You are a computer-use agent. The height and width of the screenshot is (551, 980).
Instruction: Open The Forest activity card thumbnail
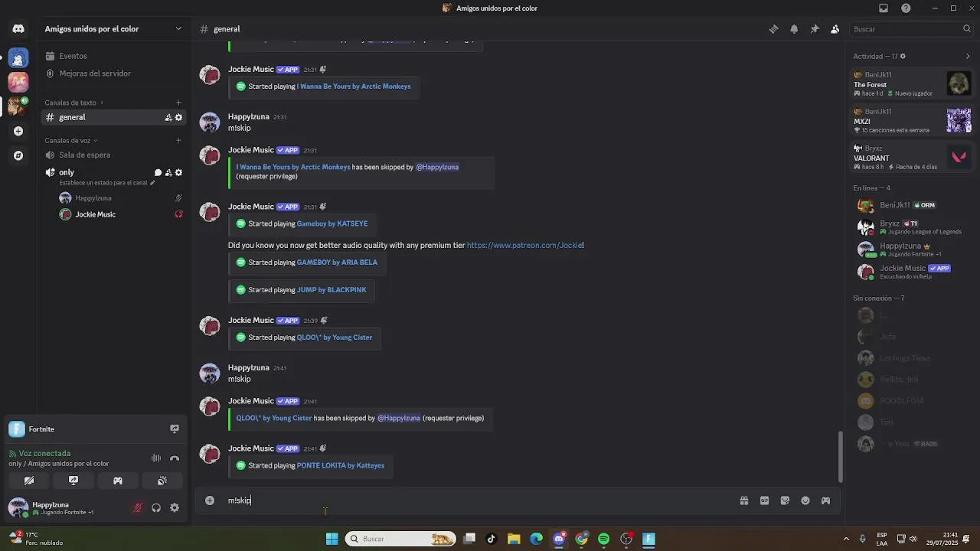coord(959,83)
